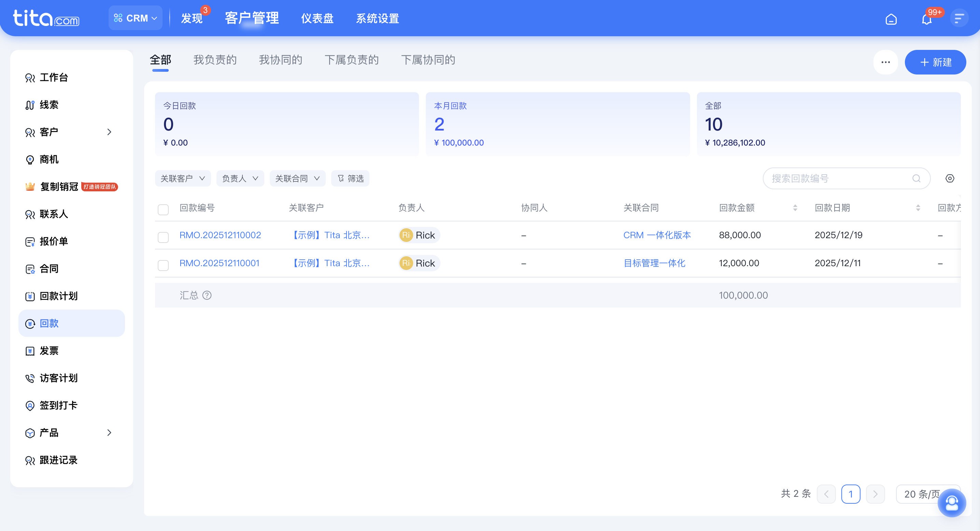Select the 今日回款 summary card
This screenshot has height=531, width=980.
coord(287,124)
